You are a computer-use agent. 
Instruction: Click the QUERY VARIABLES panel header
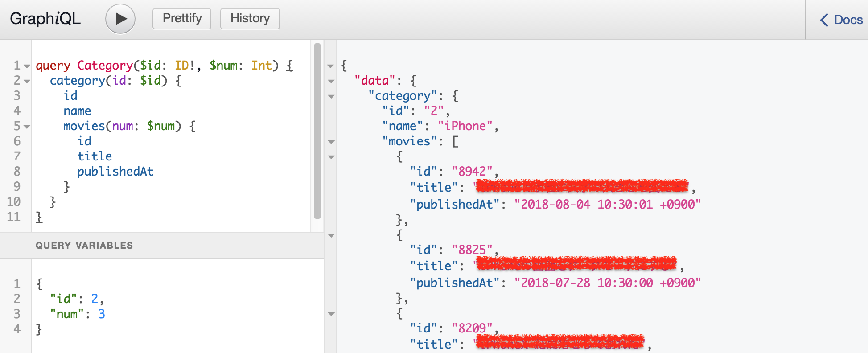(x=162, y=245)
